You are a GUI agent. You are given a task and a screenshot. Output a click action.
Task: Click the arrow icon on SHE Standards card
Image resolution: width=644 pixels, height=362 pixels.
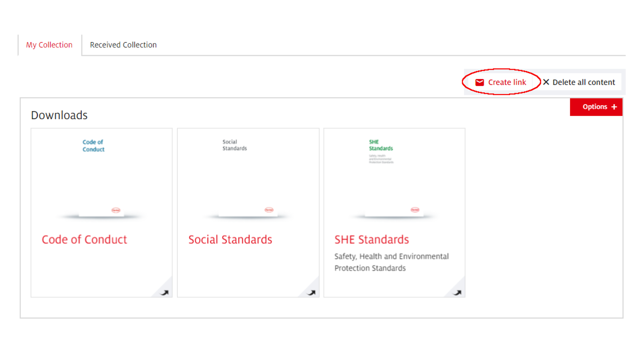point(458,293)
